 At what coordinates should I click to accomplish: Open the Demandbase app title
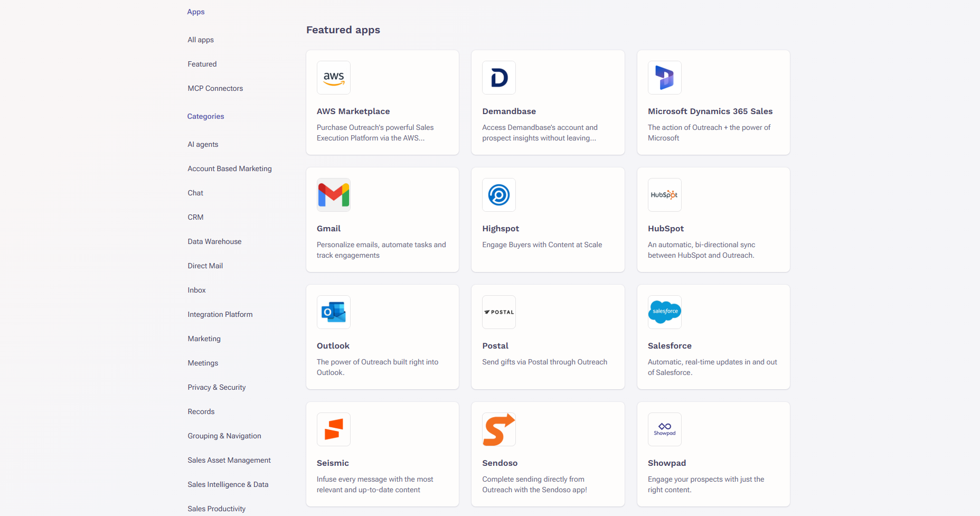[x=509, y=111]
